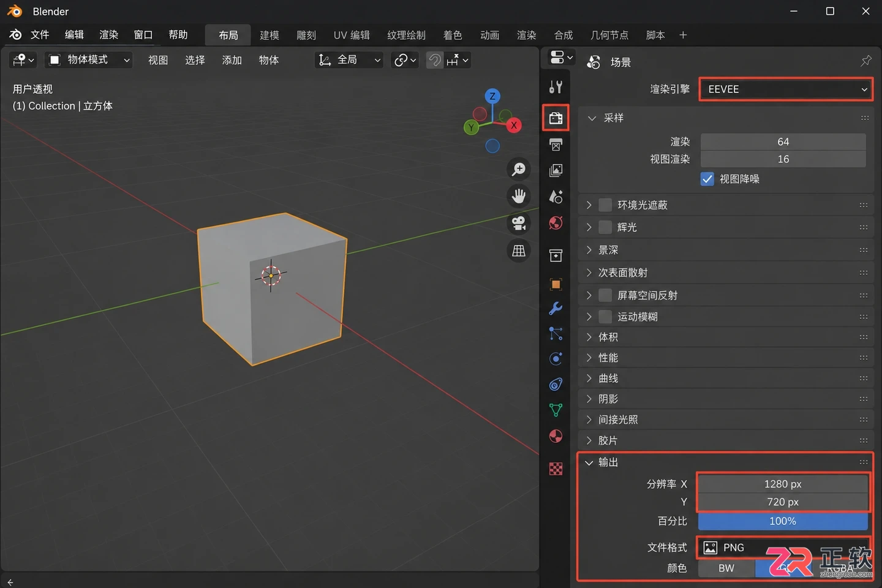Toggle the camera view gizmo
The height and width of the screenshot is (588, 882).
click(x=519, y=223)
